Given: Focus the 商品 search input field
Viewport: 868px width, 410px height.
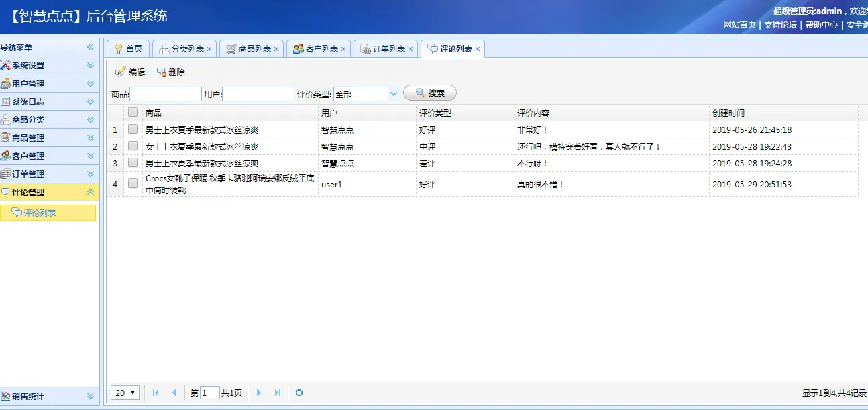Looking at the screenshot, I should (166, 94).
